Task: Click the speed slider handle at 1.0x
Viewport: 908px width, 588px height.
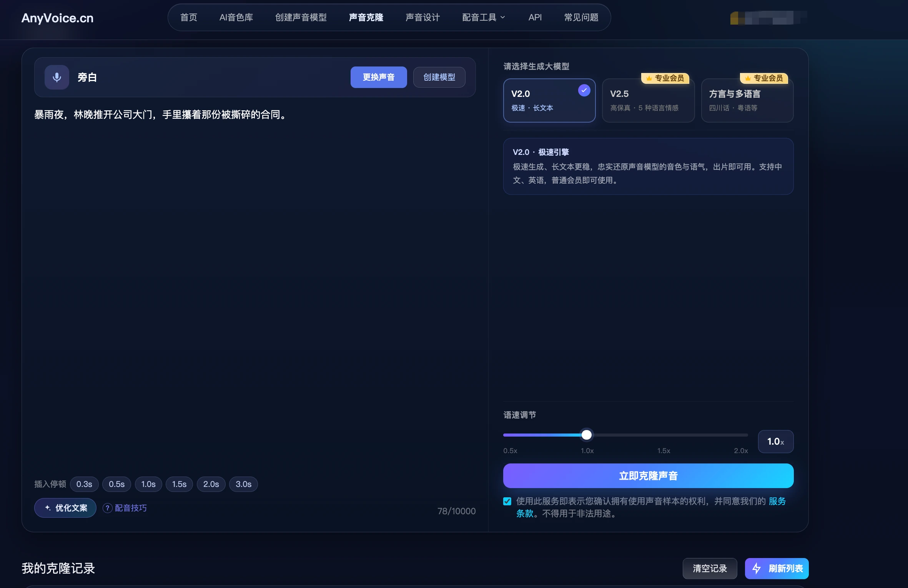Action: point(587,435)
